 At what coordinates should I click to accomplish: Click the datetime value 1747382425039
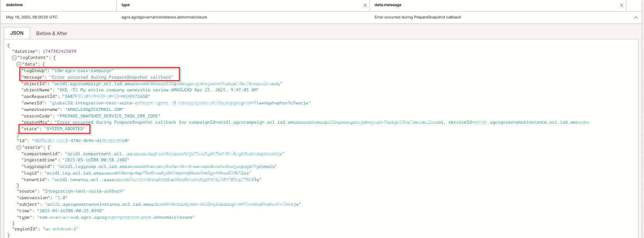coord(59,51)
